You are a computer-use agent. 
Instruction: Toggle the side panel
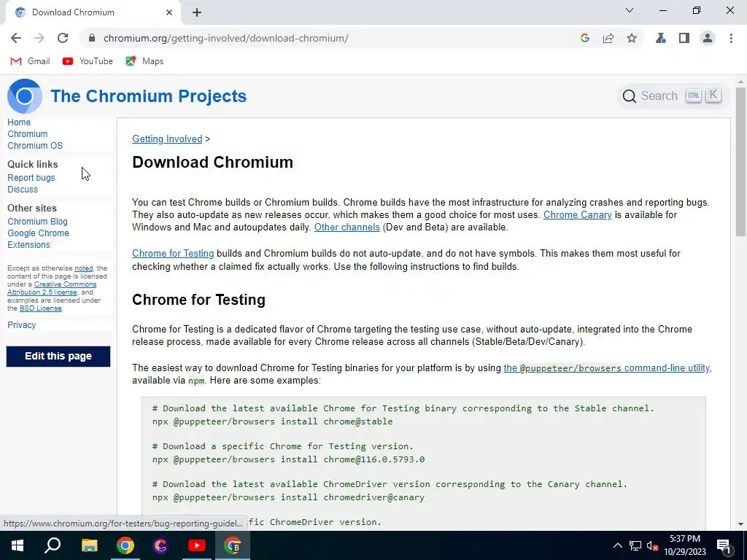(x=684, y=38)
